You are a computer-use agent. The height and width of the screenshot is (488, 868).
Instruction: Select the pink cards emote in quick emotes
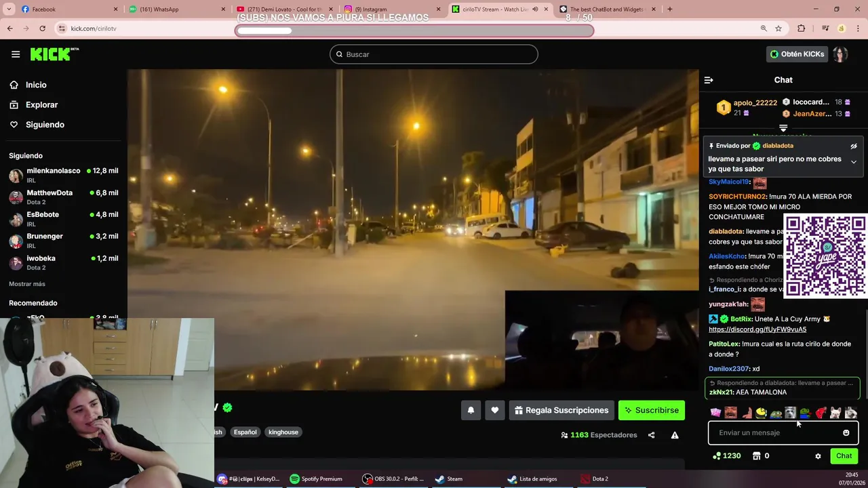715,413
